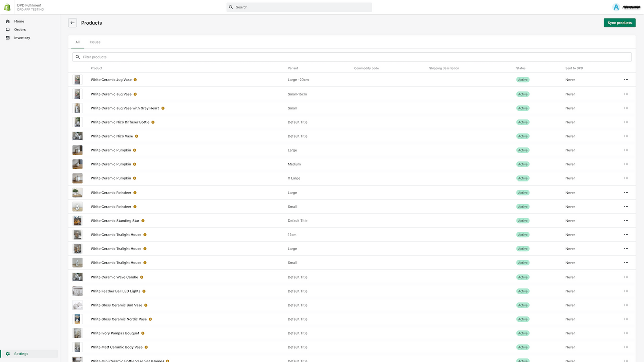This screenshot has height=362, width=644.
Task: Click the White Ceramic Nico Vase thumbnail image
Action: point(77,136)
